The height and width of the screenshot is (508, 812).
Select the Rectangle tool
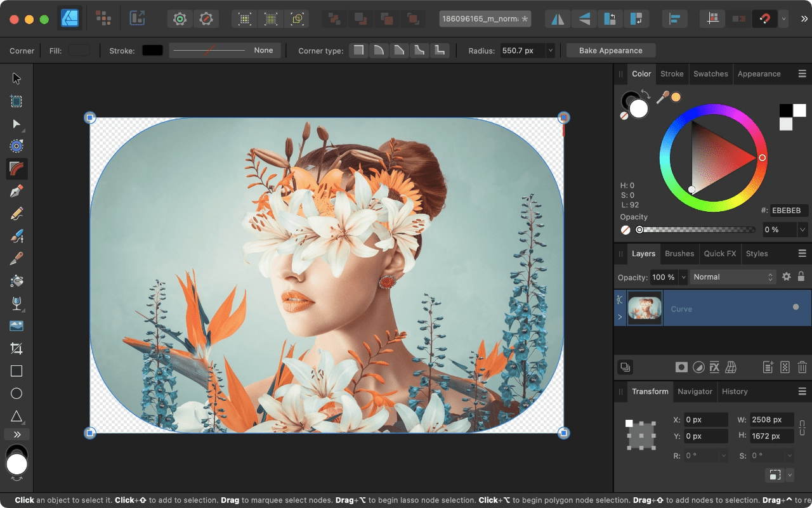coord(16,371)
